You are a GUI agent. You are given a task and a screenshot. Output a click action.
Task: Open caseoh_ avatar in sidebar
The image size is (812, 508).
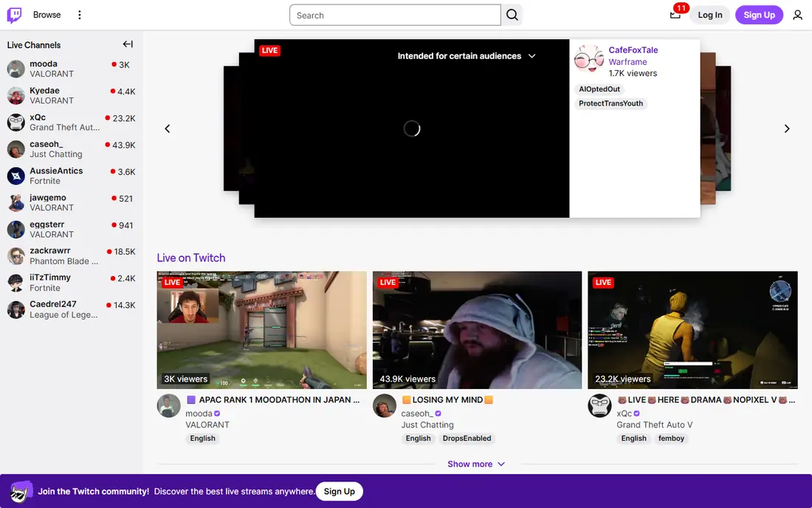point(16,149)
